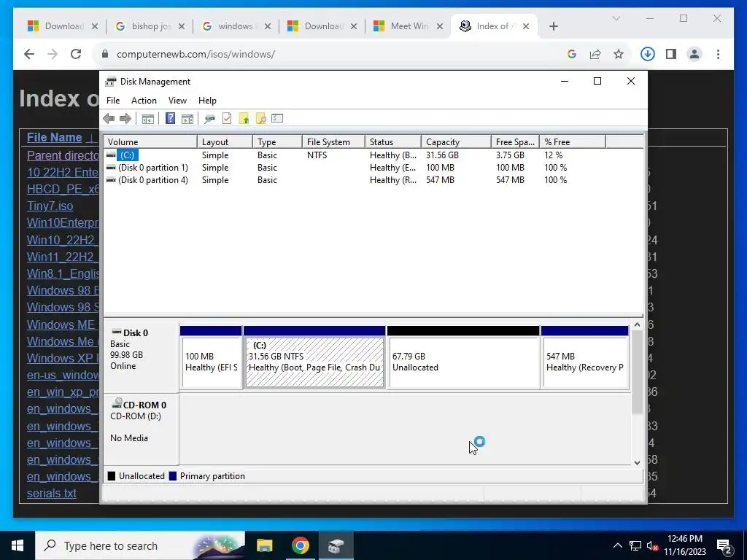Screen dimensions: 747x560
Task: Click the Forward arrow in Disk Management toolbar
Action: click(x=125, y=119)
